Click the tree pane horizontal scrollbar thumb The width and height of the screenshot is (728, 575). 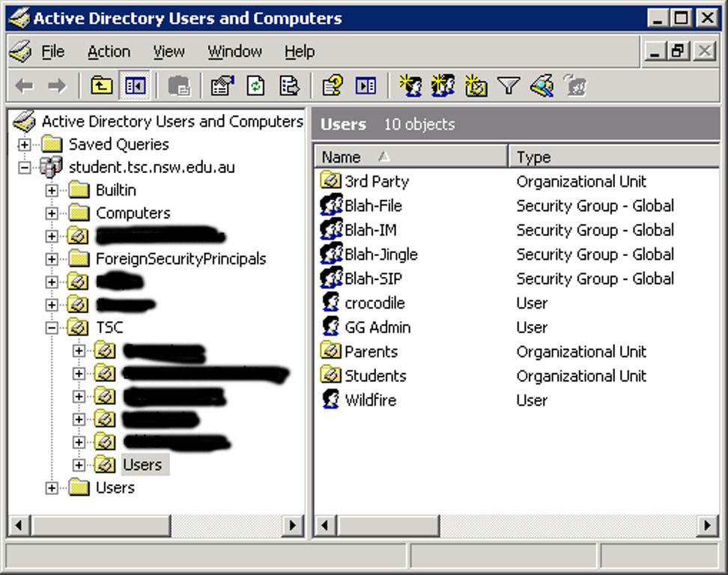click(100, 526)
